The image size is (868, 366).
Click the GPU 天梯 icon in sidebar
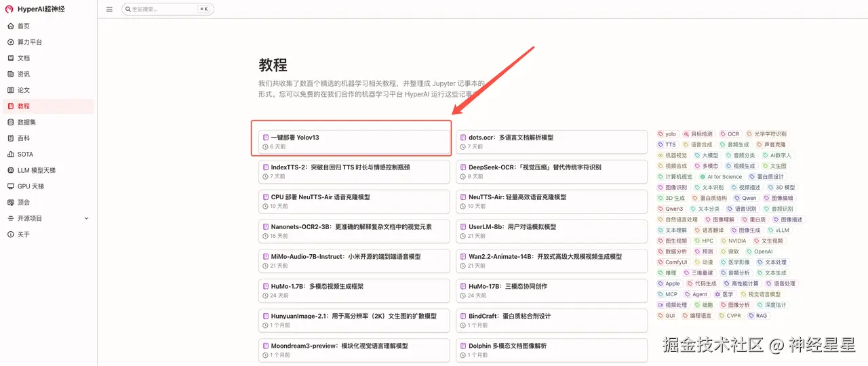(10, 186)
